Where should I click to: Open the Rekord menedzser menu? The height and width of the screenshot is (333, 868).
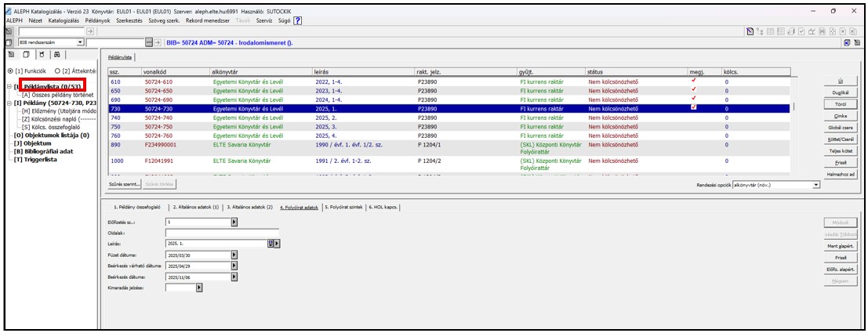point(209,20)
